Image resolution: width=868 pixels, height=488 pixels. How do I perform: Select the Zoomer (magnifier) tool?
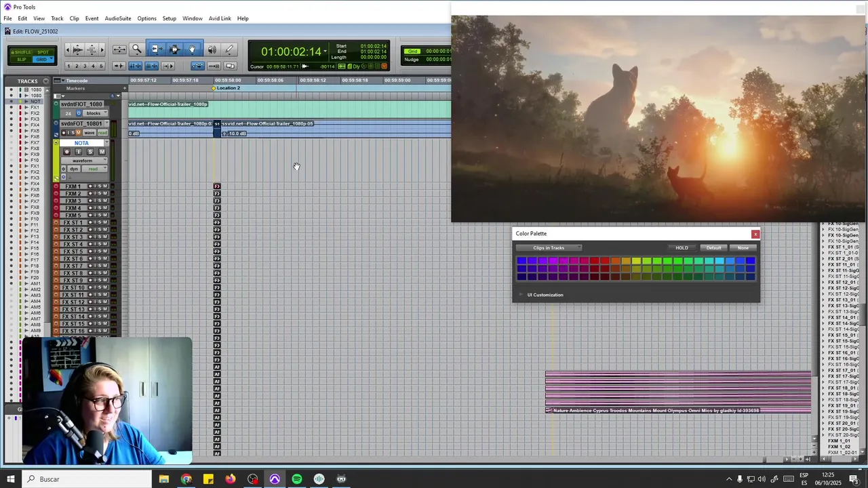[x=137, y=49]
